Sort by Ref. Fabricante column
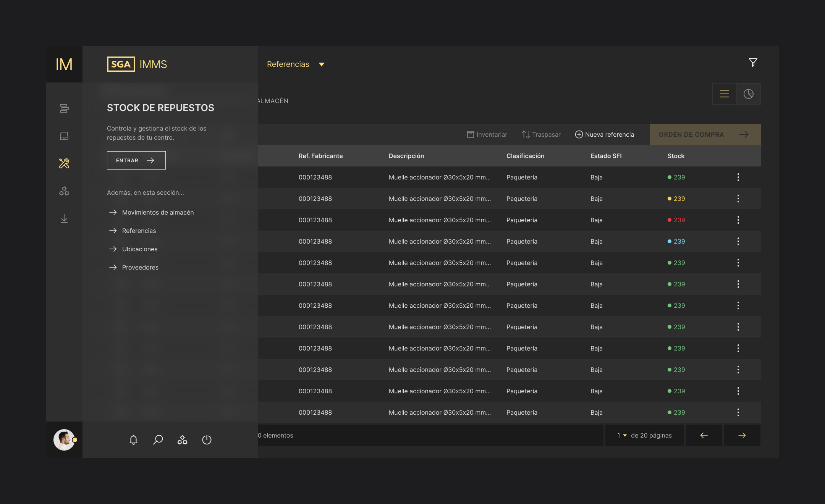 pos(320,156)
